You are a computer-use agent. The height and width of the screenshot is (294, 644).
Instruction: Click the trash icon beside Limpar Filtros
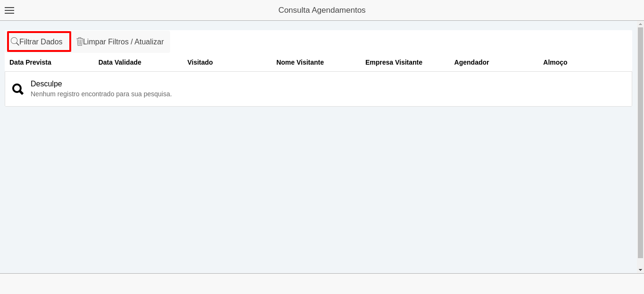click(80, 42)
